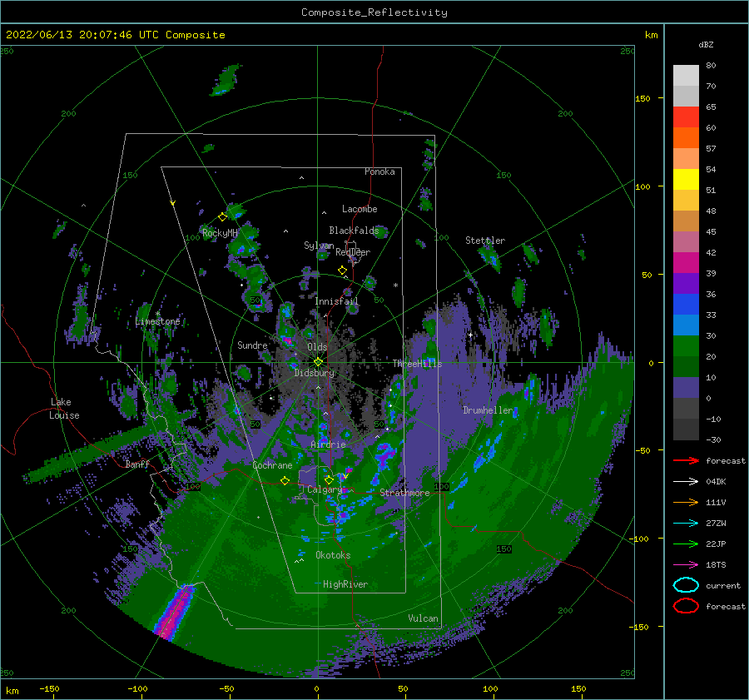Select yellow diamond radar marker above Didsbury
The width and height of the screenshot is (749, 700).
[x=318, y=362]
